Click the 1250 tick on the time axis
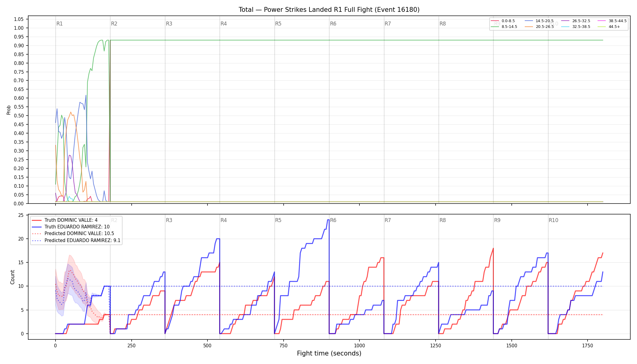This screenshot has height=364, width=637. coord(436,345)
